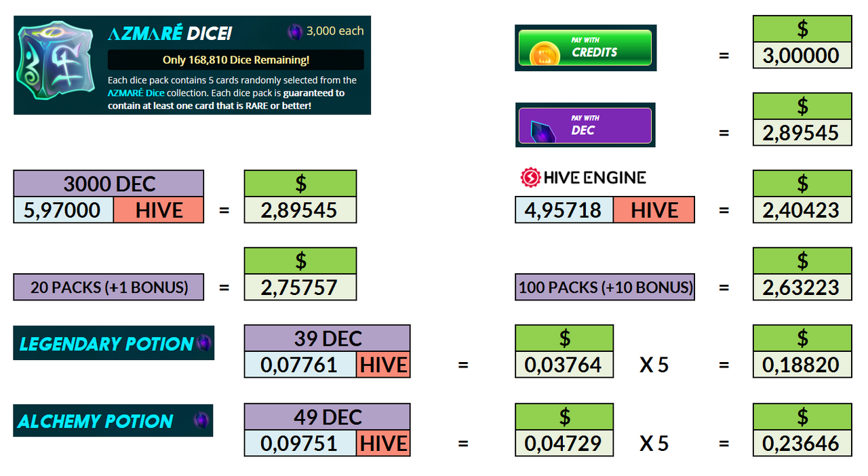Select the cell with value 0,09751
Screen dimensions: 868x476
300,443
